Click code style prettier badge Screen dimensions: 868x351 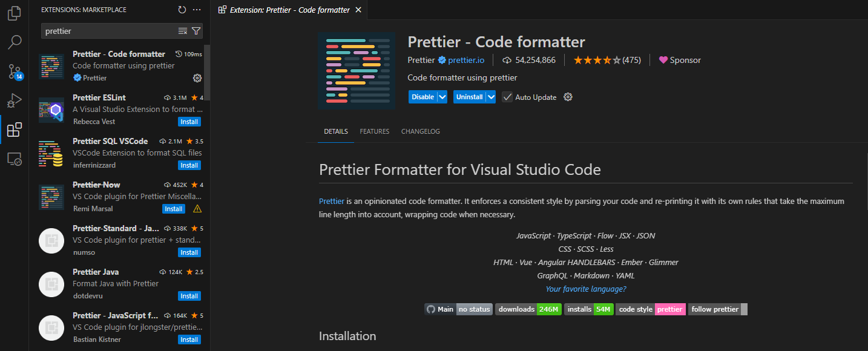[651, 309]
